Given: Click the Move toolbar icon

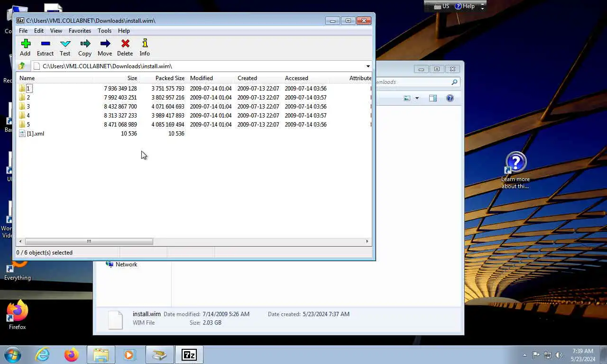Looking at the screenshot, I should coord(105,47).
